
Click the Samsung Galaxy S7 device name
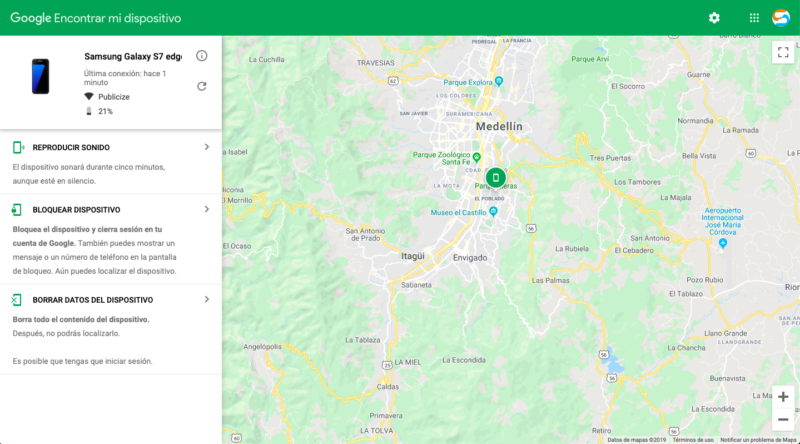(x=133, y=57)
